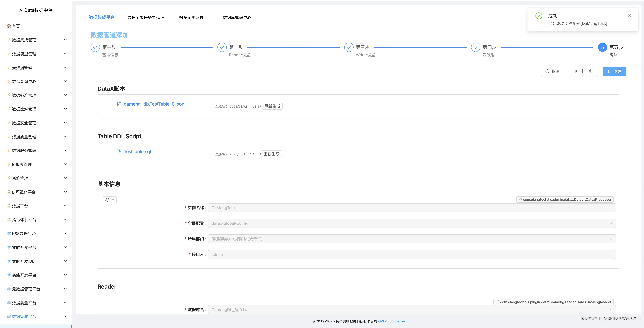Click the file icon beside dameng_db.TestTable_0.json
Viewport: 644px width, 328px height.
pyautogui.click(x=119, y=104)
